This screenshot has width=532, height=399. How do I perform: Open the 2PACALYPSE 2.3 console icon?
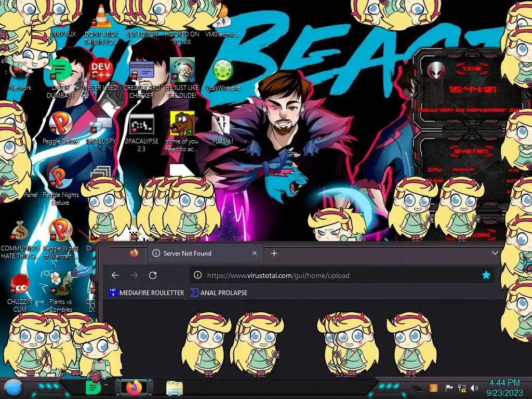coord(141,133)
